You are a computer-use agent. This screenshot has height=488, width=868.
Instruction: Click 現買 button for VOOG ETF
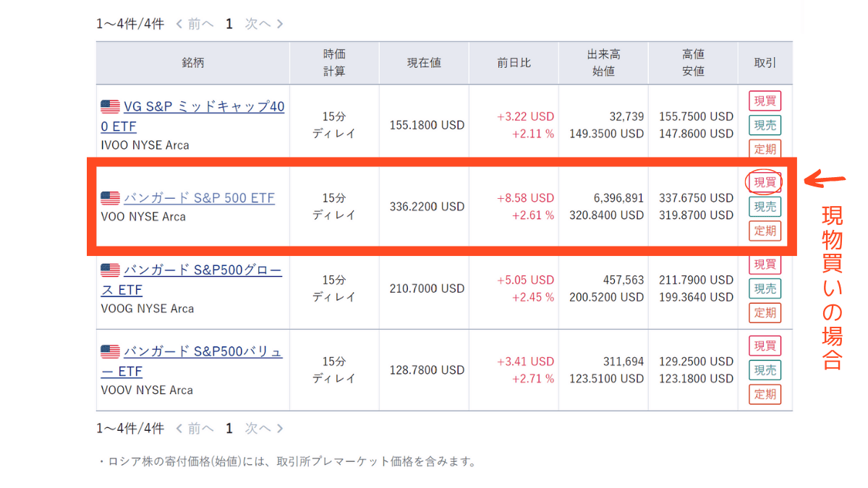(x=765, y=264)
